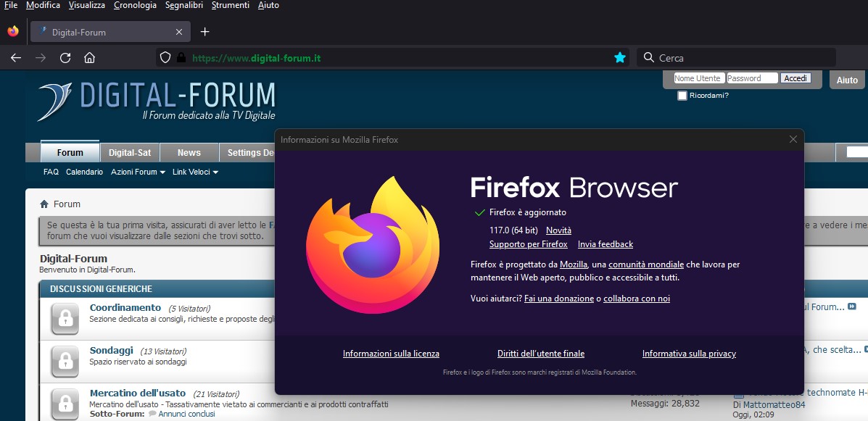
Task: Click the Digital-Forum logo
Action: tap(156, 101)
